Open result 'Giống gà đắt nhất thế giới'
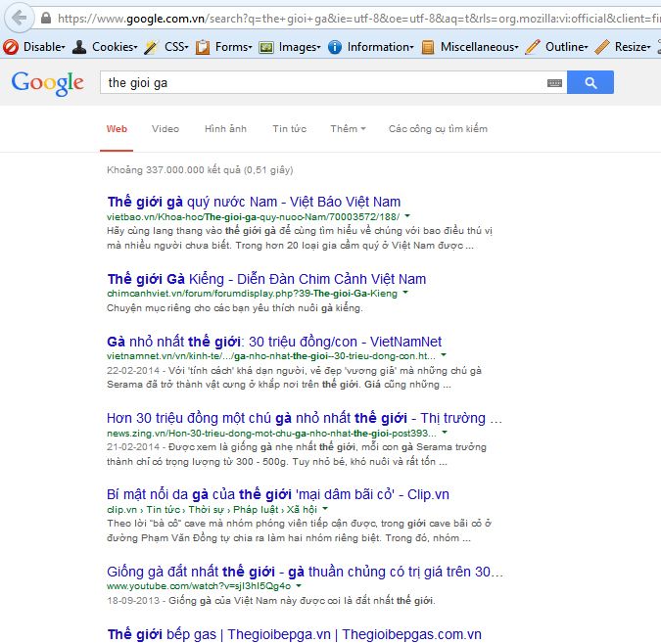Screen dimensions: 661x644 [x=305, y=572]
